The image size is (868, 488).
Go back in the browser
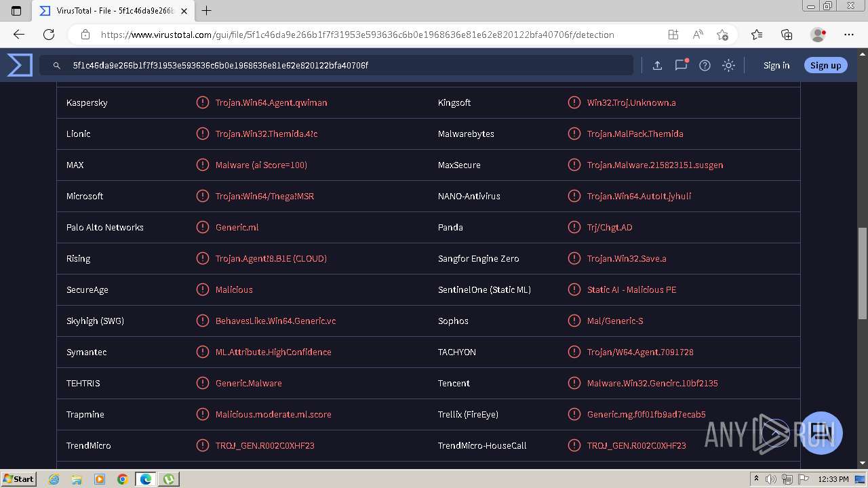pyautogui.click(x=19, y=35)
